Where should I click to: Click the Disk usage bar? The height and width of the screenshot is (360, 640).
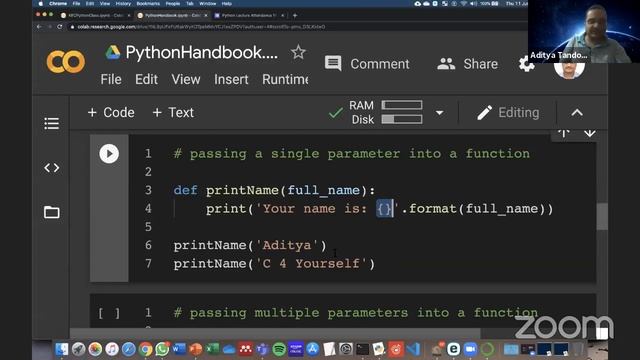(402, 119)
